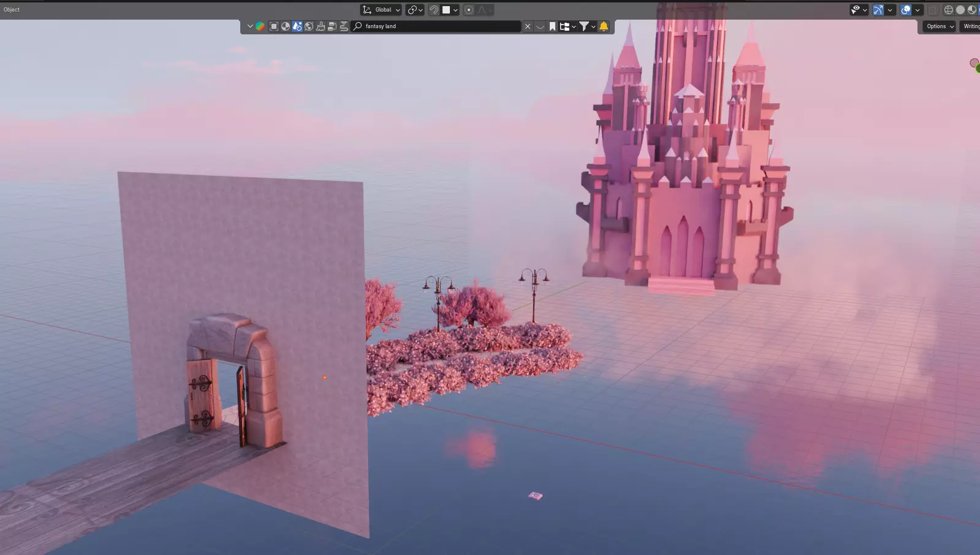Select the materials sphere filter icon
The width and height of the screenshot is (980, 555).
pos(286,26)
